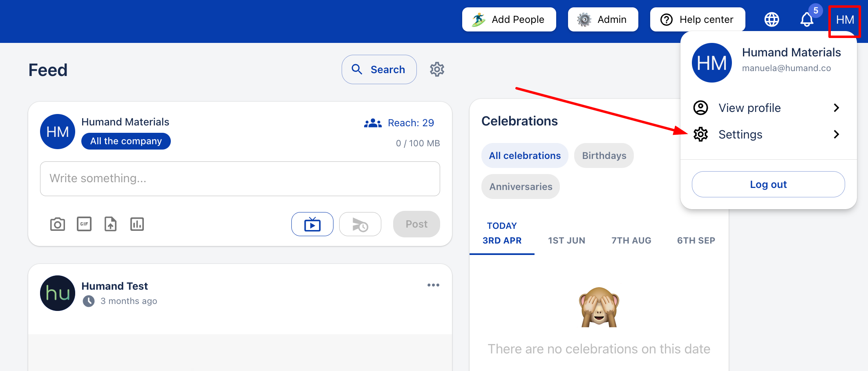This screenshot has height=371, width=868.
Task: Filter celebrations by Anniversaries
Action: tap(521, 187)
